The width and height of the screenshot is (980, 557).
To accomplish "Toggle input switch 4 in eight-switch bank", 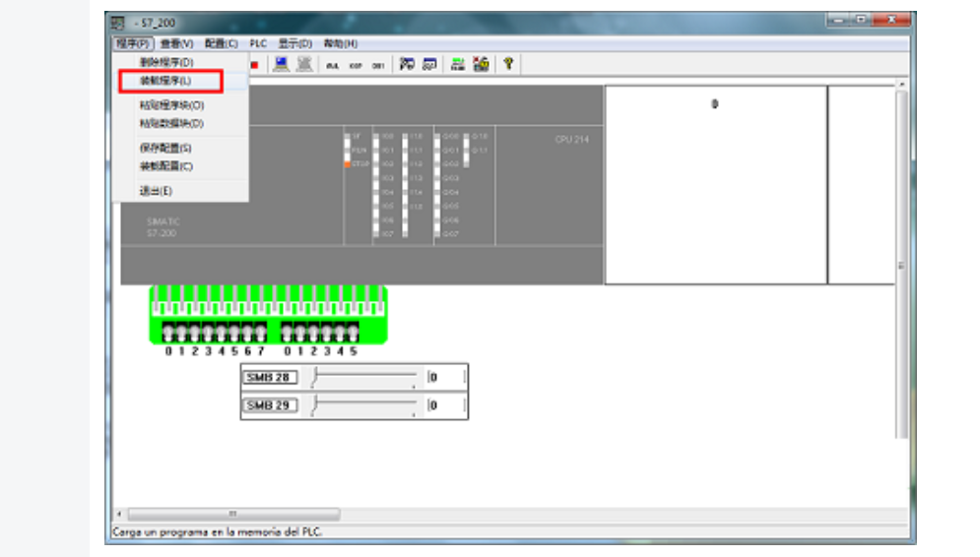I will [221, 332].
